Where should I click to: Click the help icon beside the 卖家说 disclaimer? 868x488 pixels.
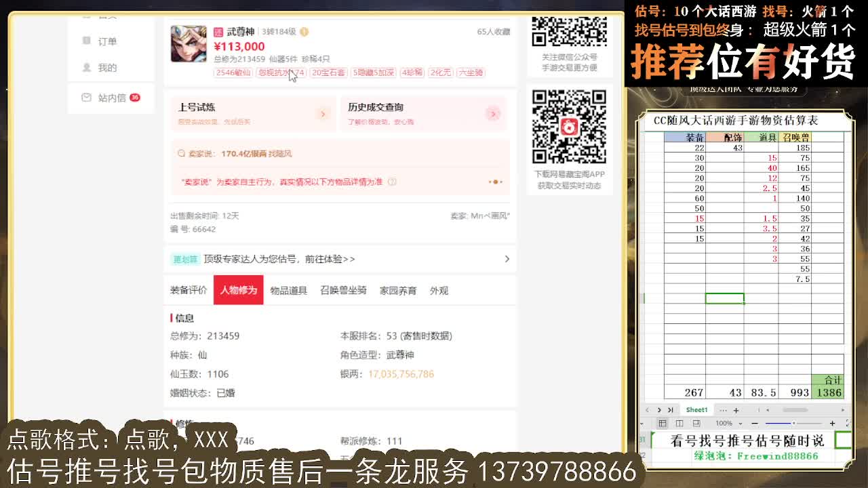click(391, 182)
